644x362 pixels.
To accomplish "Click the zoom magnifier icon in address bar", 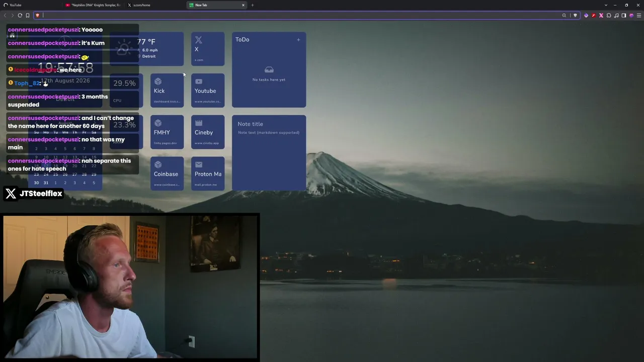I will click(x=564, y=15).
